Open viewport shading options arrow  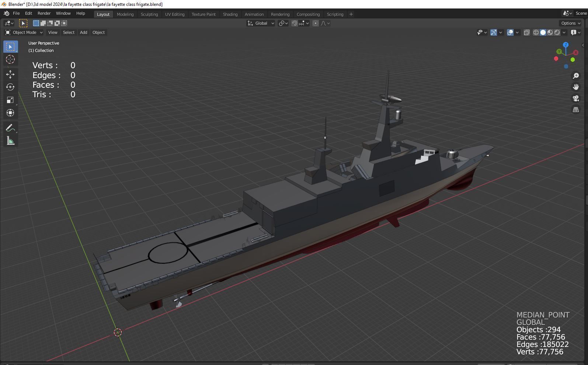point(564,32)
